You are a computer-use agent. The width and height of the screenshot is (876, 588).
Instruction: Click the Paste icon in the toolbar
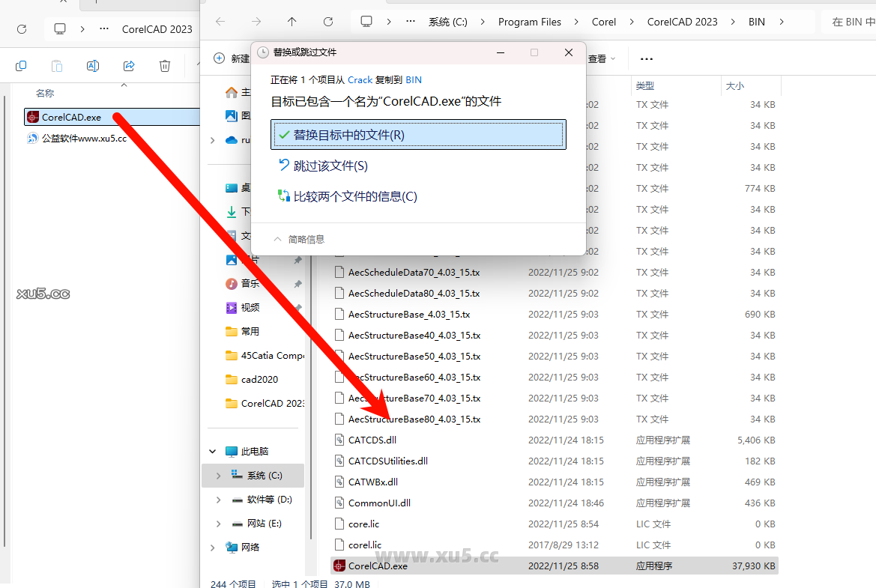coord(56,66)
